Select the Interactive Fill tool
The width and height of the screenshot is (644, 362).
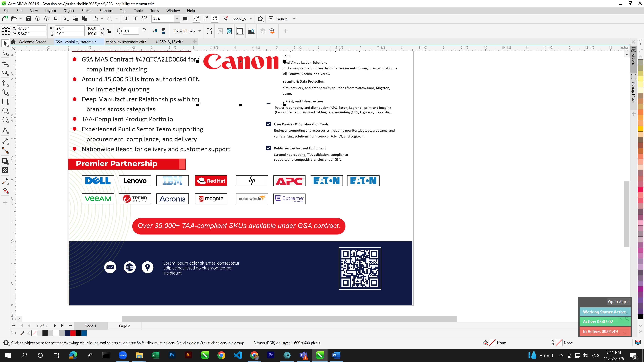coord(5,191)
